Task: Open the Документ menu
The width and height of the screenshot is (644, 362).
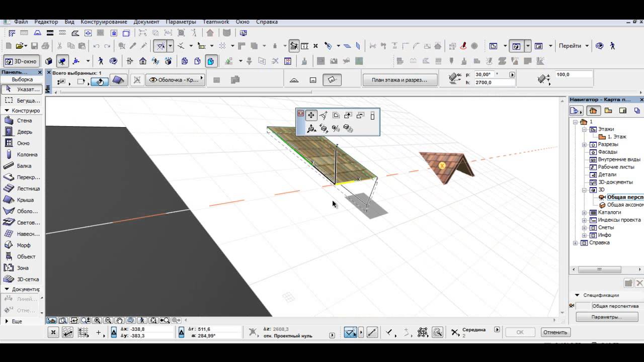Action: click(146, 22)
